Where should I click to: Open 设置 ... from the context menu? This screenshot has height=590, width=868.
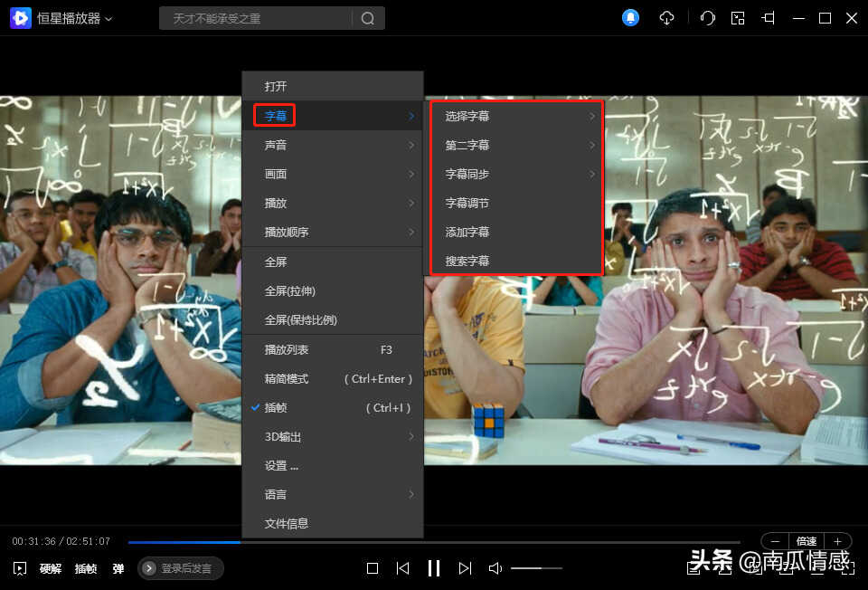[333, 466]
